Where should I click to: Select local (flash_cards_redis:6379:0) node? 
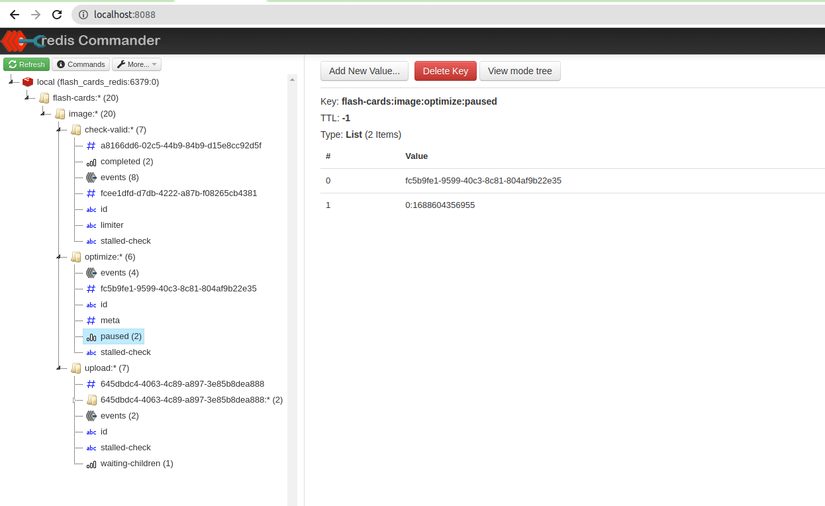click(x=98, y=82)
